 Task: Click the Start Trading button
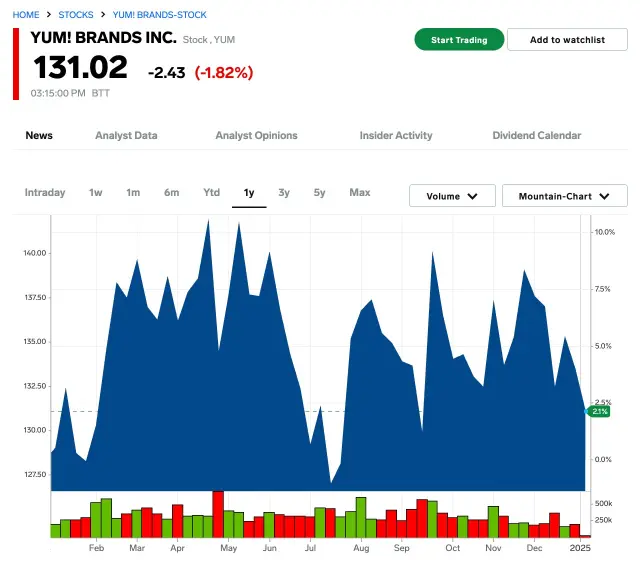click(459, 40)
